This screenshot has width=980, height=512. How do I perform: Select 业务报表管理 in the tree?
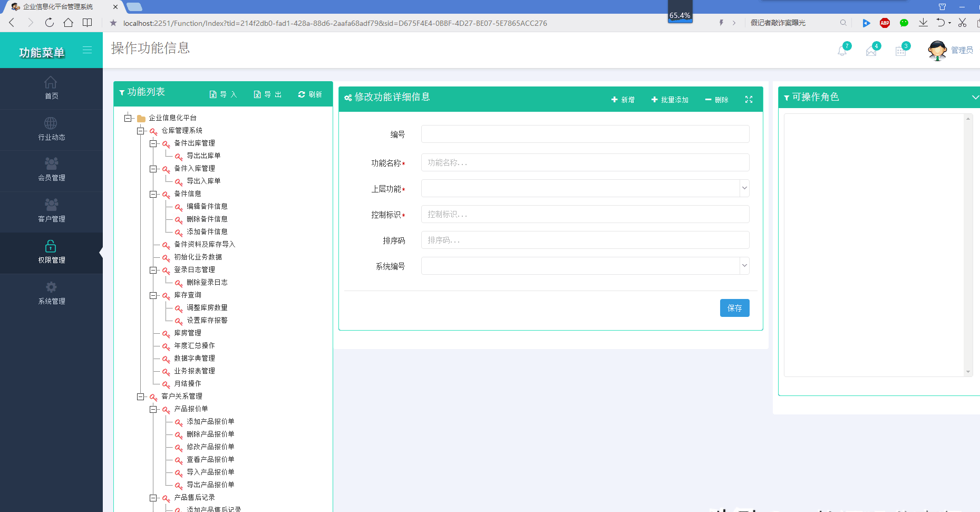point(195,371)
